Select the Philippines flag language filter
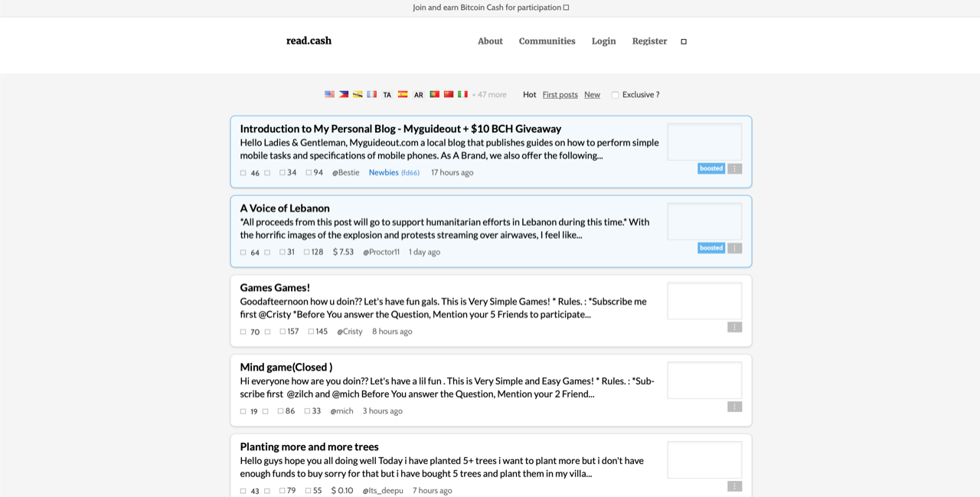Image resolution: width=980 pixels, height=497 pixels. [344, 94]
